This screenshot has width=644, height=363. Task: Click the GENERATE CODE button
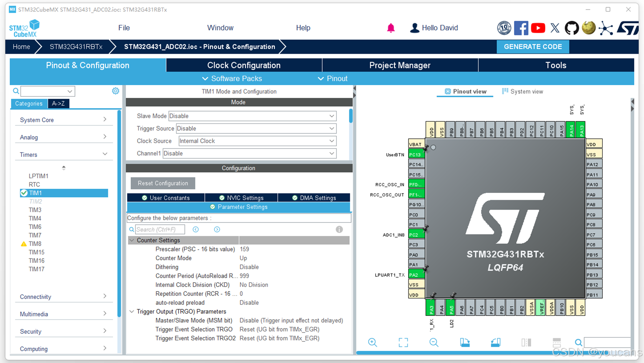pyautogui.click(x=533, y=47)
